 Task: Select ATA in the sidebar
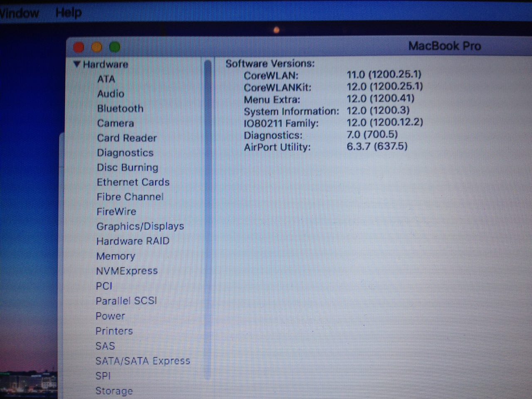106,79
